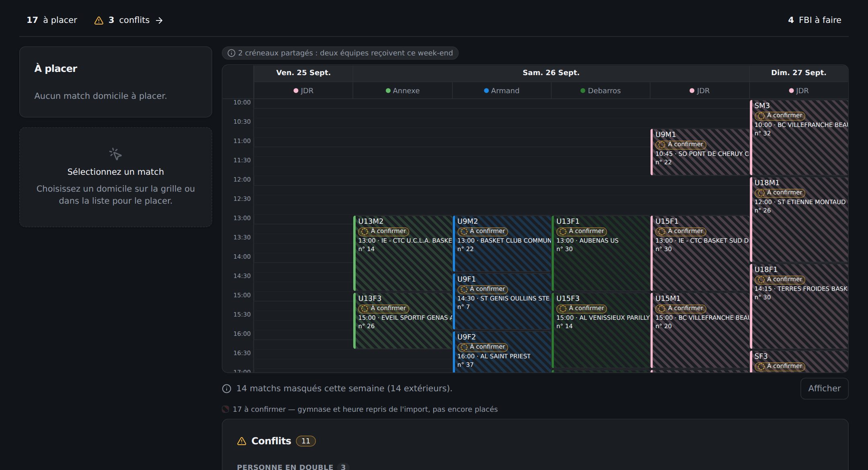Select the U13M2 match card
Screen dimensions: 868x470
(x=403, y=253)
